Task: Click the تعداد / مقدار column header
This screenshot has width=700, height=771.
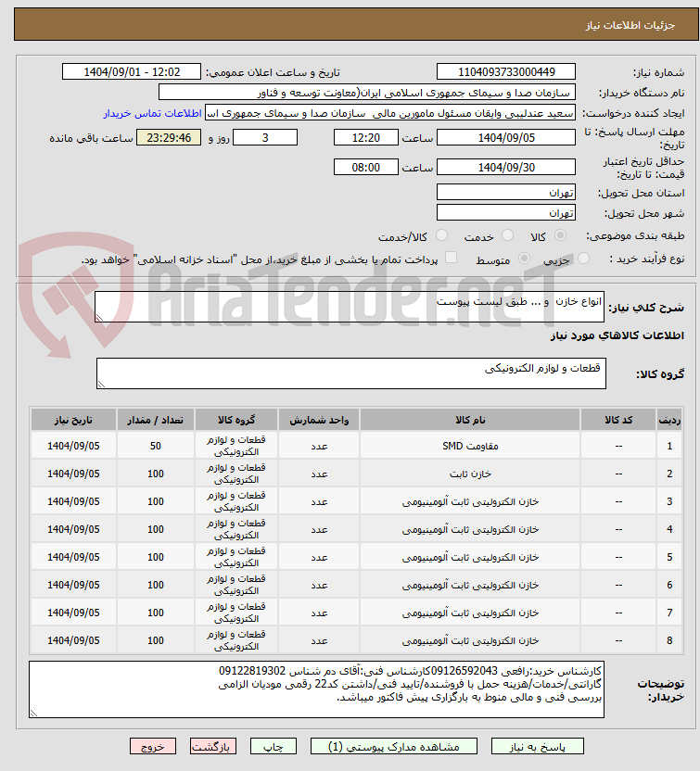Action: coord(156,420)
